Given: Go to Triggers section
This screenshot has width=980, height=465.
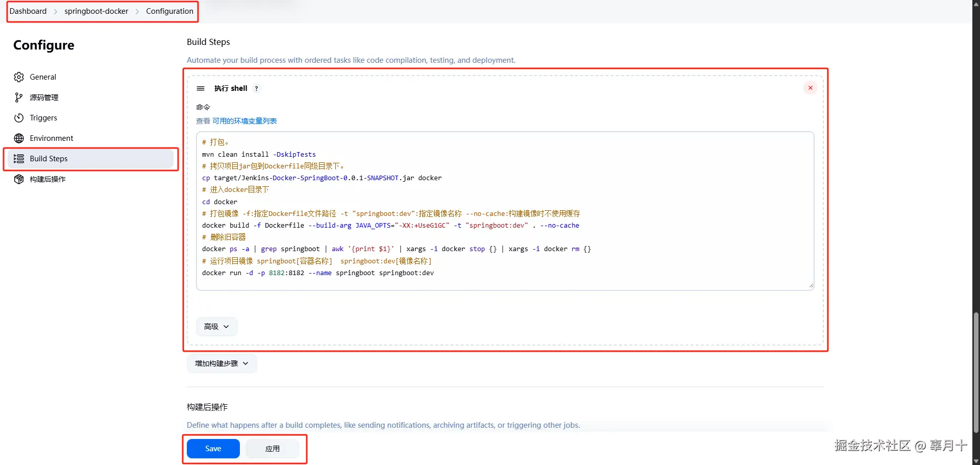Looking at the screenshot, I should coord(43,118).
